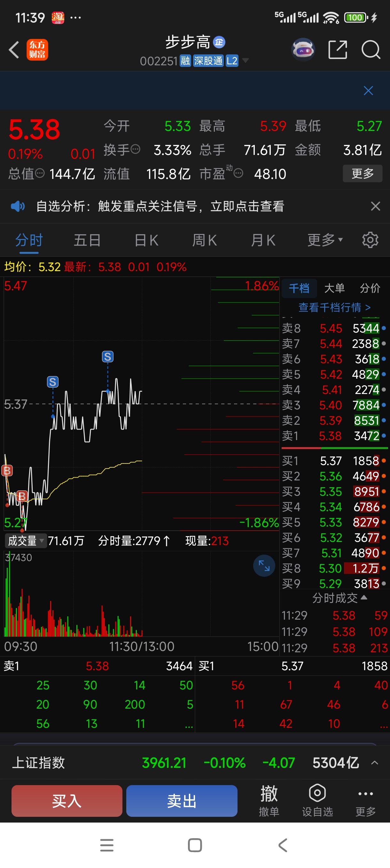Tap the 卖1 queue header with 3464
Screen dimensions: 390x868
pos(97,666)
